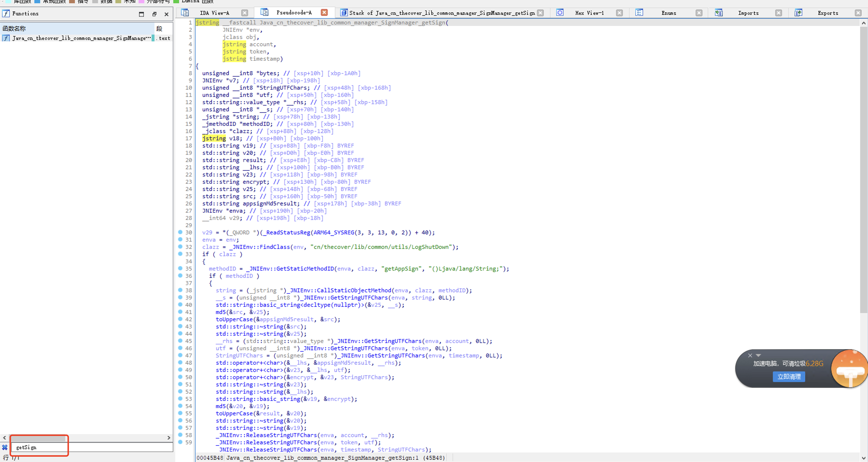Switch to the IDA View-A tab
This screenshot has width=868, height=462.
coord(214,13)
